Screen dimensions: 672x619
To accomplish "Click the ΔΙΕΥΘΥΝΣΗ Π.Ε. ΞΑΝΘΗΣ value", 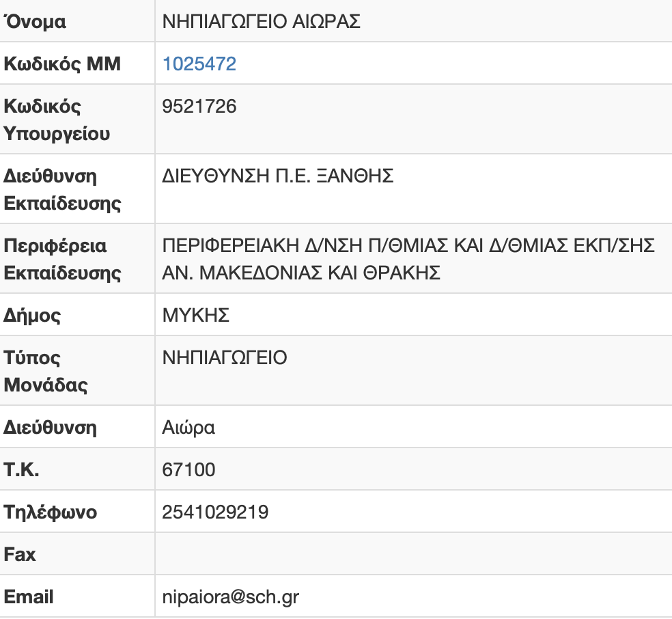I will 278,176.
